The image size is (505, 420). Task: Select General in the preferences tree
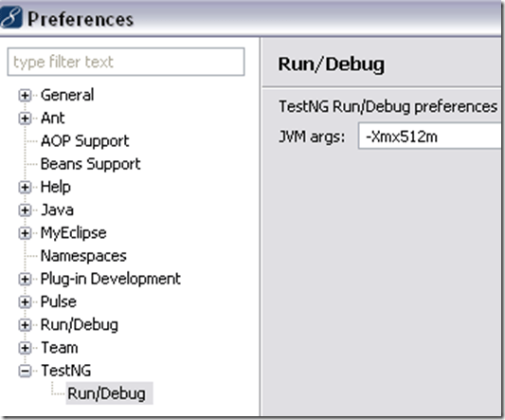click(67, 95)
